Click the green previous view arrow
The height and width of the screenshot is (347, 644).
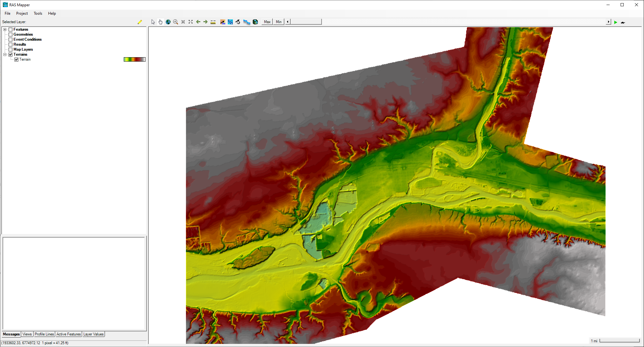[x=198, y=22]
